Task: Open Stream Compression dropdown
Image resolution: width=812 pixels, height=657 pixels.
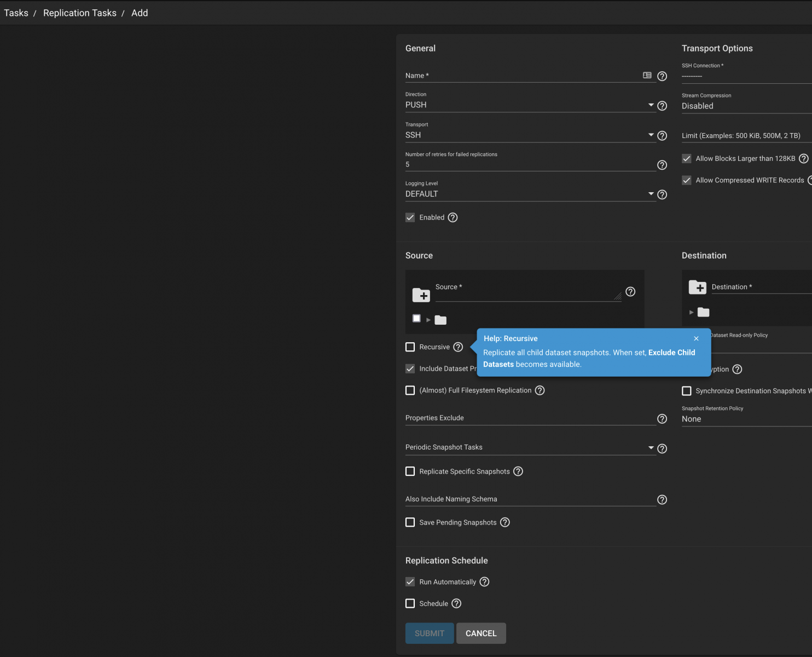Action: pos(747,106)
